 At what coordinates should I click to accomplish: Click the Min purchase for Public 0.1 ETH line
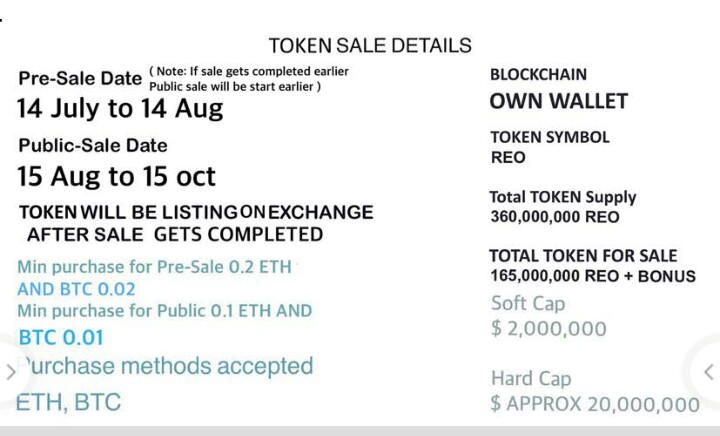(x=164, y=311)
